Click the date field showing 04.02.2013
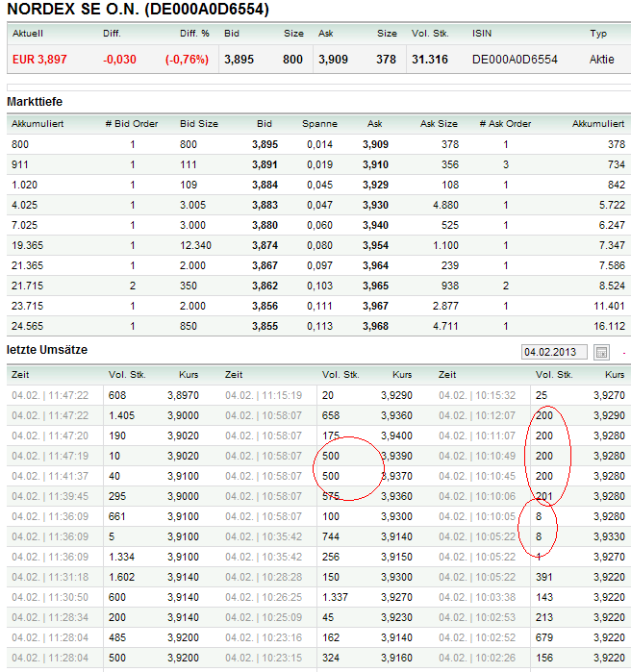631x672 pixels. (554, 352)
